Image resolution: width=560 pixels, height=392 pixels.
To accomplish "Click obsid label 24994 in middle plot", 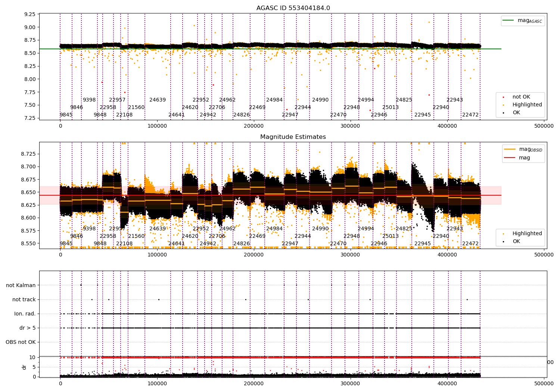I will 366,228.
